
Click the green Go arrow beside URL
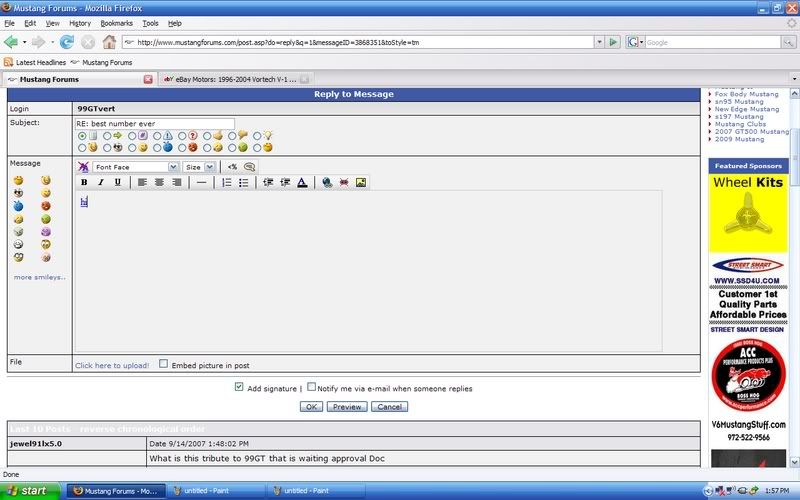613,42
